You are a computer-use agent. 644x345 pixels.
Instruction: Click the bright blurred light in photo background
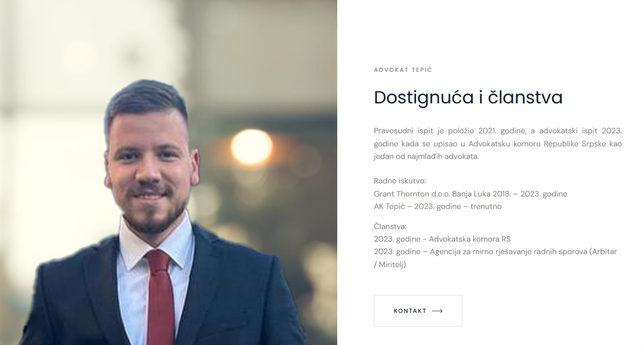coord(251,146)
